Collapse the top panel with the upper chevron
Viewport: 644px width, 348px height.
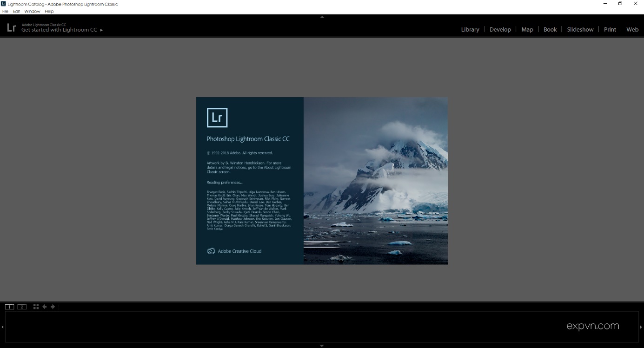(x=322, y=16)
